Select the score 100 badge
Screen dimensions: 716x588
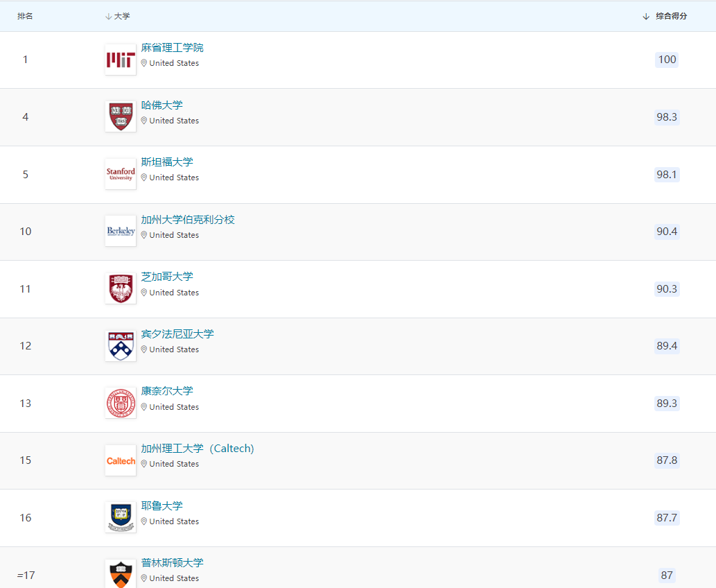[667, 60]
